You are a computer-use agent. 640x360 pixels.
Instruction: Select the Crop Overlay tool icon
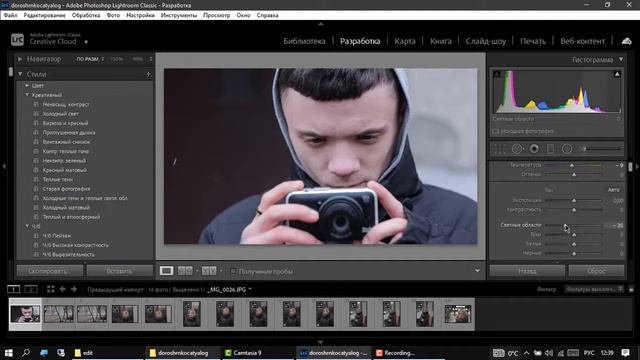click(499, 149)
